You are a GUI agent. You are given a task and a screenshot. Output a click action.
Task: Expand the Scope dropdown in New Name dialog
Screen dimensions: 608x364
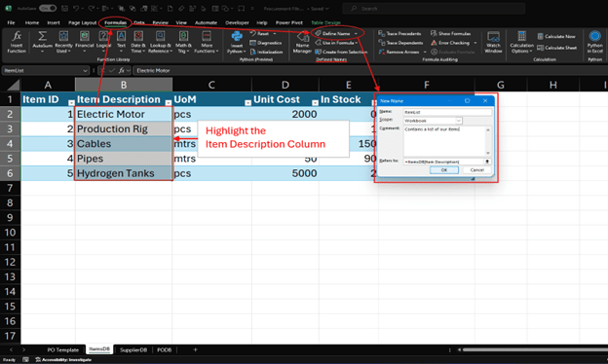(x=458, y=121)
